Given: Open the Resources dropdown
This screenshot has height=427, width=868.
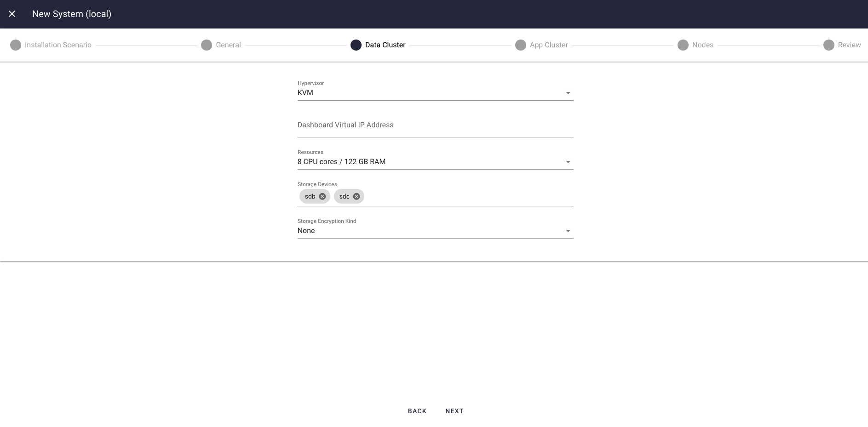Looking at the screenshot, I should 435,162.
